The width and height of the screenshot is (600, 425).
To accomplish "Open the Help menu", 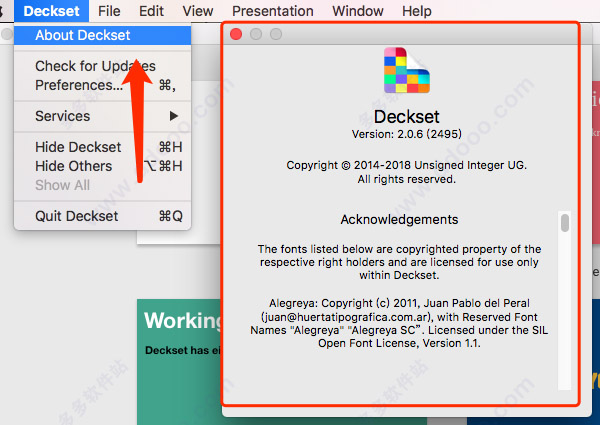I will tap(417, 11).
